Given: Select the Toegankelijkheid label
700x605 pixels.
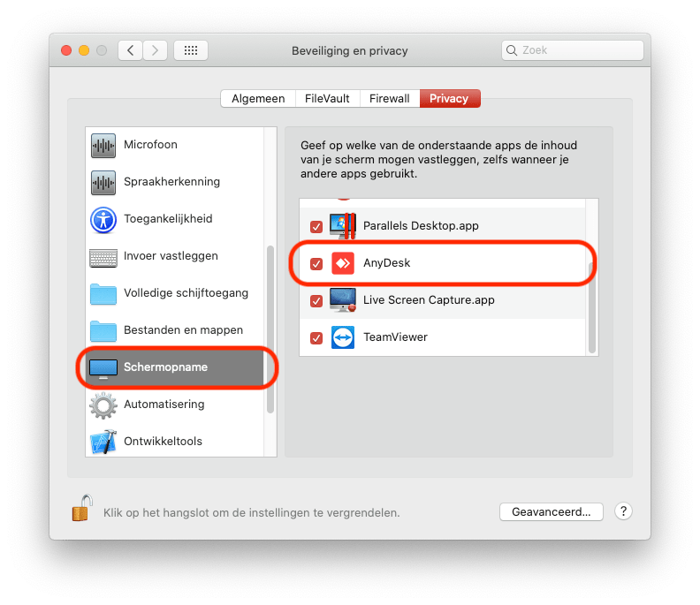Looking at the screenshot, I should [168, 219].
